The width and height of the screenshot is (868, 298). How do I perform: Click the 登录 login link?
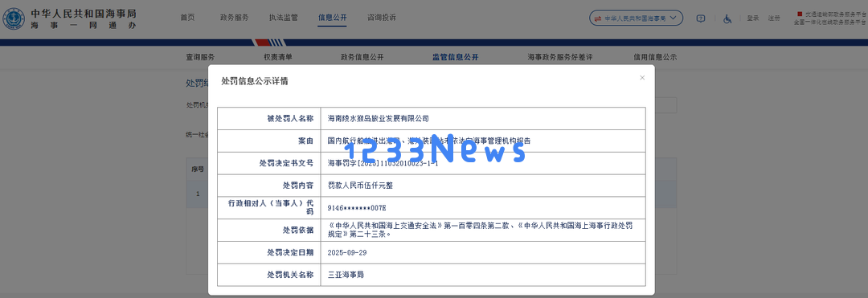(x=753, y=18)
